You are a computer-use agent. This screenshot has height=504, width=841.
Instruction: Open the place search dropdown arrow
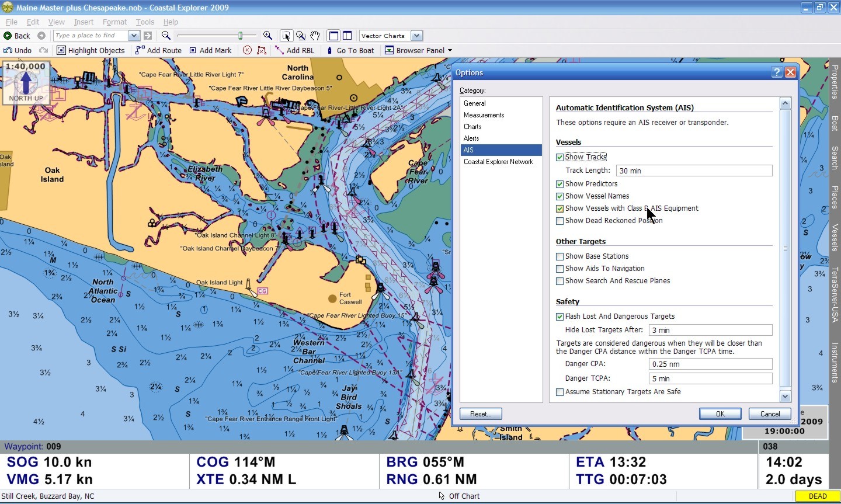coord(134,36)
